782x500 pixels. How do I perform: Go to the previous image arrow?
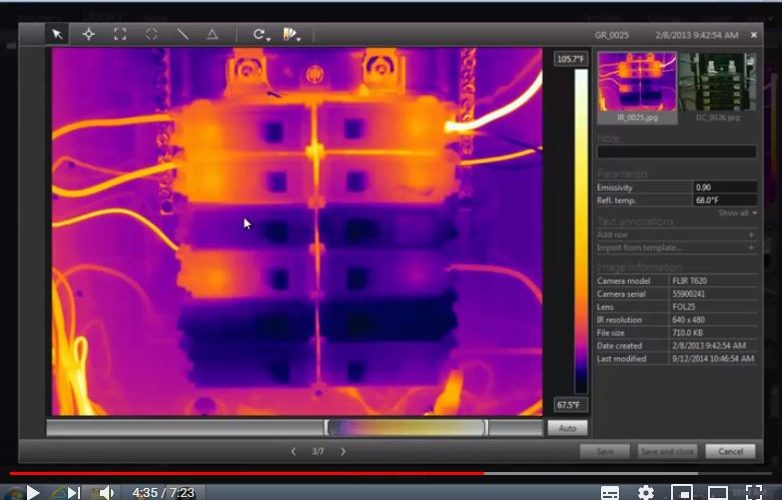pyautogui.click(x=293, y=452)
